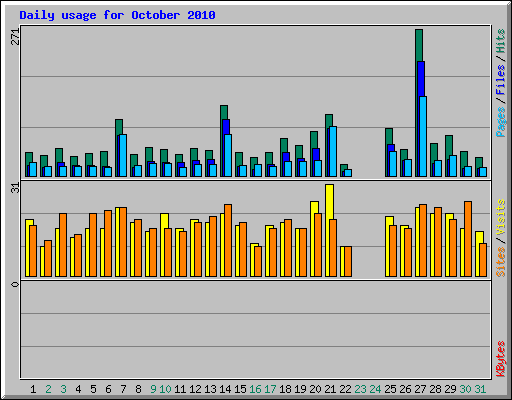Click the Pages legend label
Image resolution: width=512 pixels, height=400 pixels.
click(x=500, y=122)
